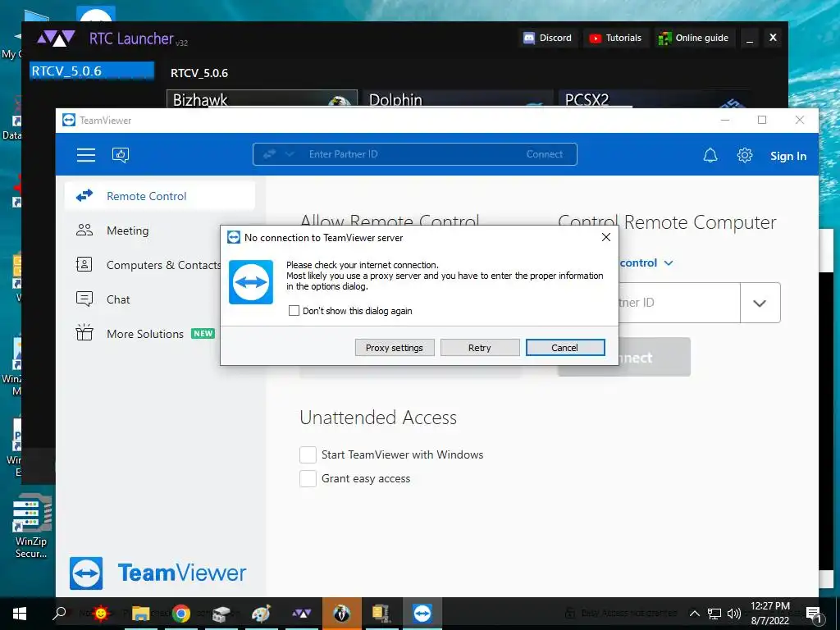The image size is (840, 630).
Task: Enable Start TeamViewer with Windows
Action: [308, 454]
